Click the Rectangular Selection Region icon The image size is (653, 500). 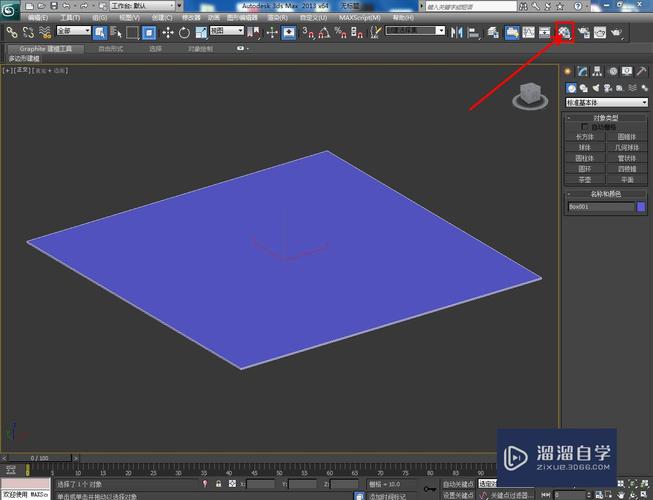(x=132, y=32)
